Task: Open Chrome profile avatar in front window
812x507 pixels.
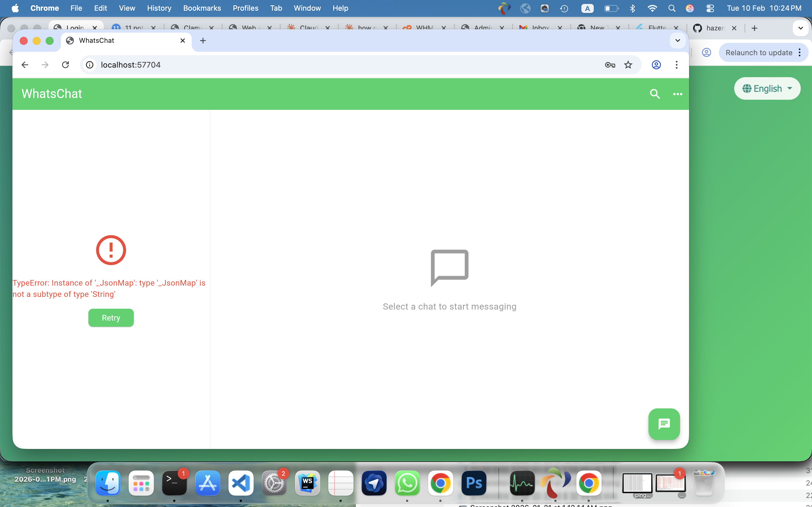Action: click(x=656, y=65)
